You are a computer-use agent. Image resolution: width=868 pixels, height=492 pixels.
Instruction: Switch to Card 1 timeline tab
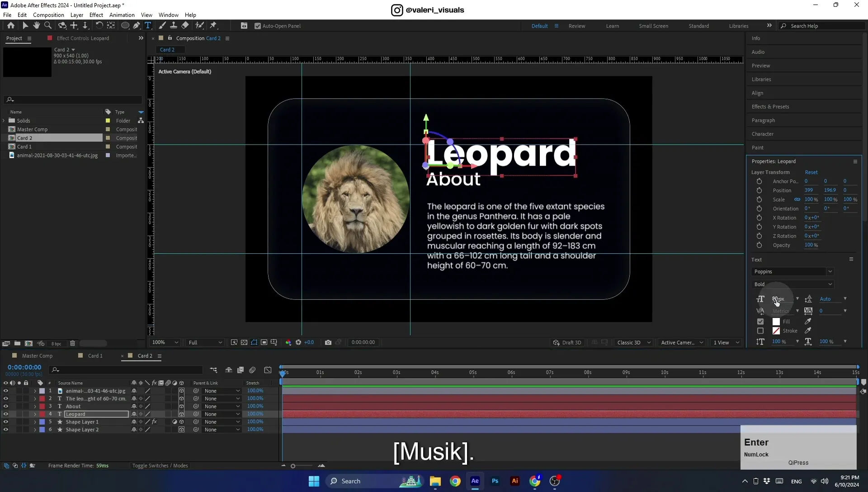[95, 356]
